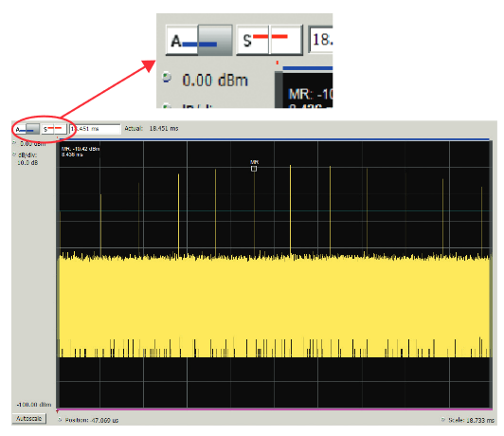Select the dB/div knob icon
Image resolution: width=504 pixels, height=436 pixels.
pos(14,154)
